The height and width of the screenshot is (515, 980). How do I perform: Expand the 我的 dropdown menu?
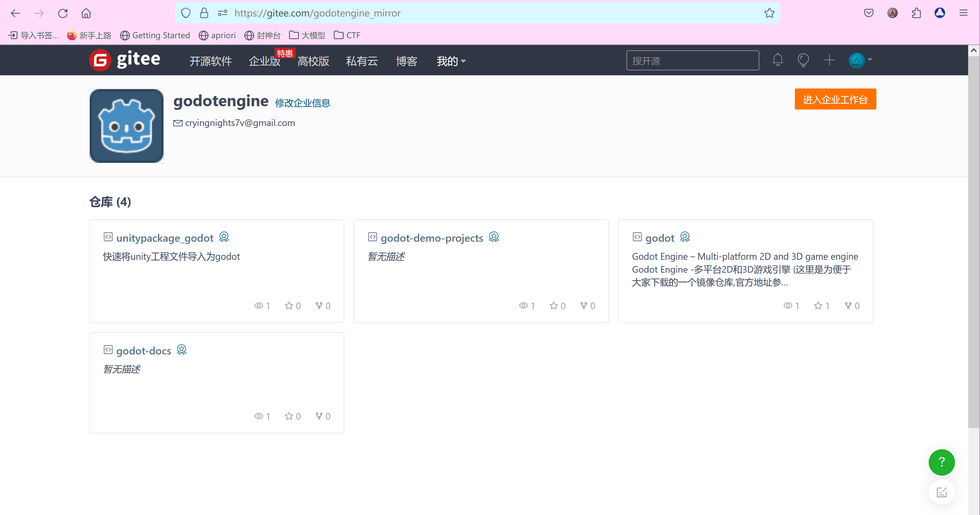click(451, 61)
